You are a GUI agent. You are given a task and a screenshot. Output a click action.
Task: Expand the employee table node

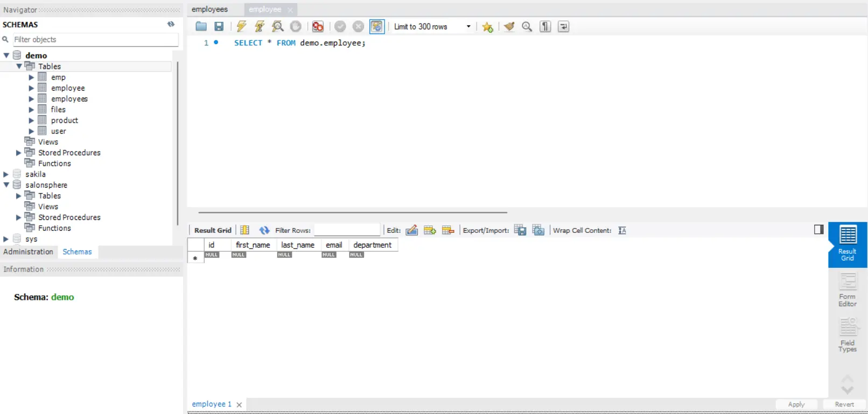(31, 88)
